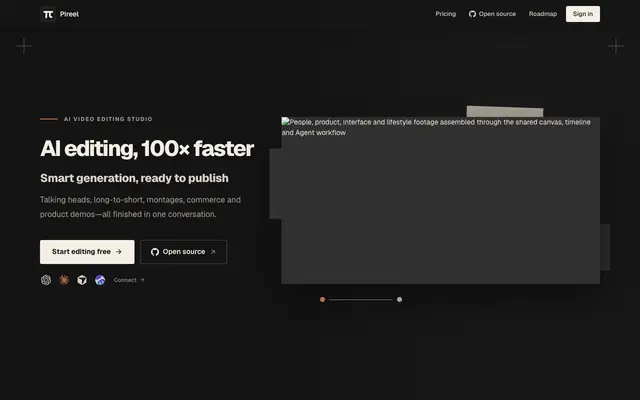Screen dimensions: 640x400
Task: Click the Pireel pi logo icon
Action: [48, 14]
